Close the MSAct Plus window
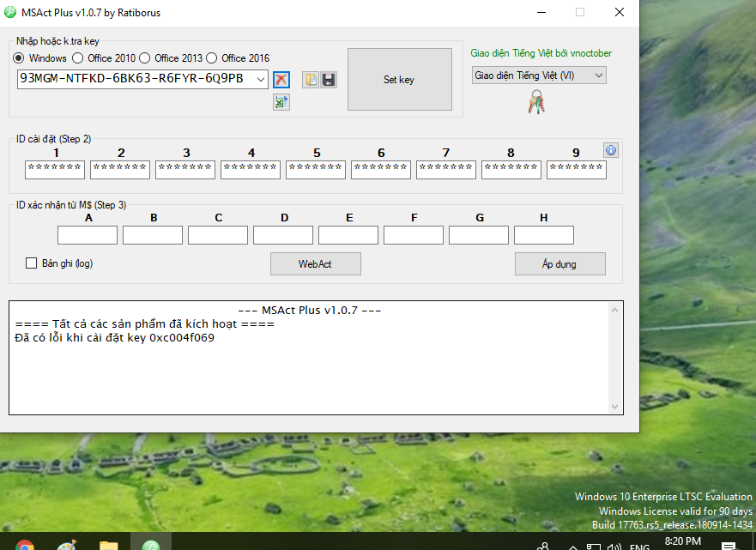 [x=620, y=13]
